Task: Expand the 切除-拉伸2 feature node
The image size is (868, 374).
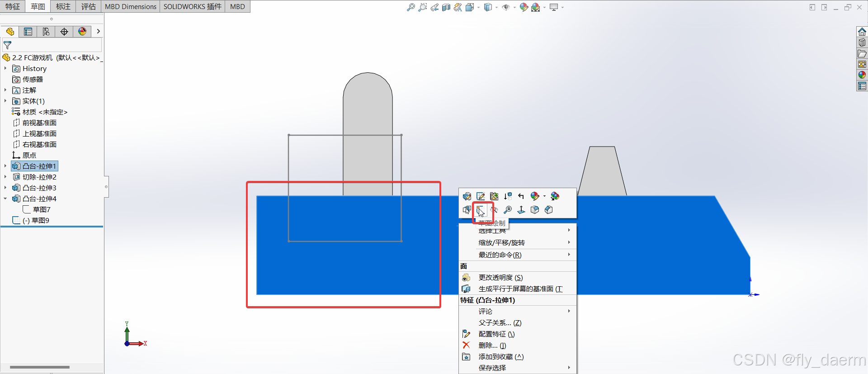Action: pyautogui.click(x=5, y=177)
